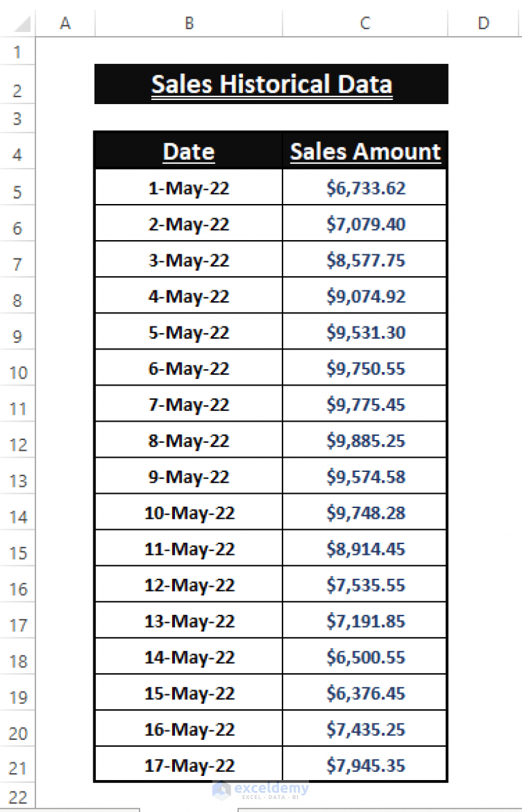The height and width of the screenshot is (812, 522).
Task: Click the cell showing $6,733.62
Action: [365, 187]
